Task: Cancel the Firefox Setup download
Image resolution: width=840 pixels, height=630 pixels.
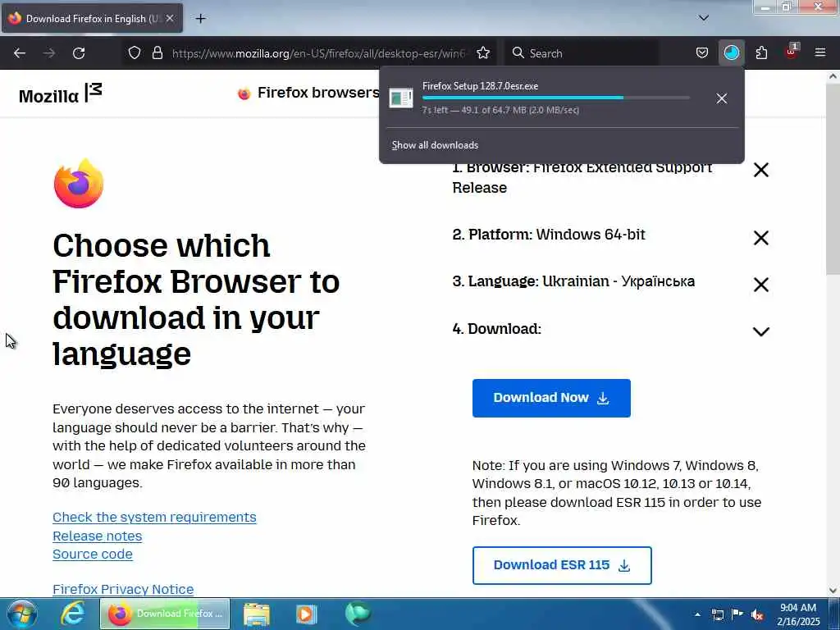Action: click(722, 98)
